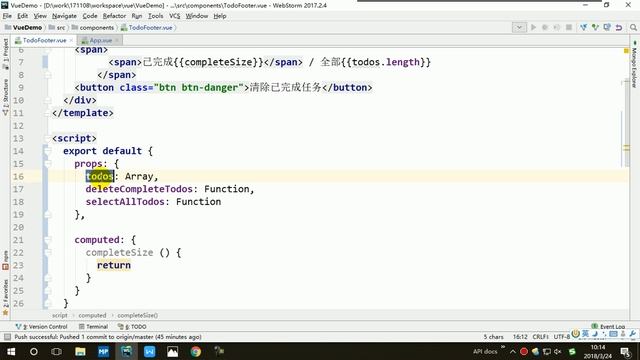Open the Navigate menu

click(x=64, y=16)
